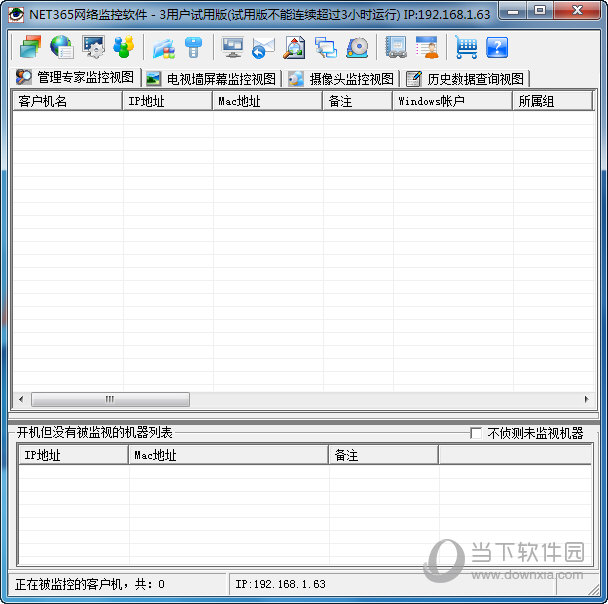The width and height of the screenshot is (608, 604).
Task: Click the shopping cart purchase icon
Action: 466,47
